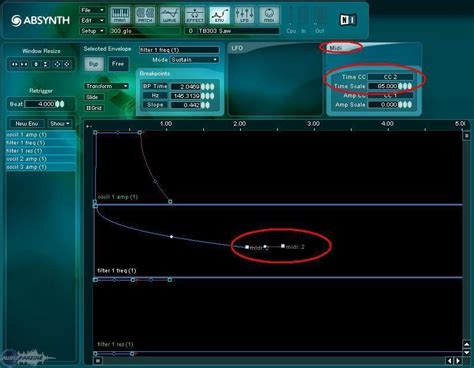Click the Selected Envelope name field filter 1 freq (1)
474x368 pixels.
(179, 50)
